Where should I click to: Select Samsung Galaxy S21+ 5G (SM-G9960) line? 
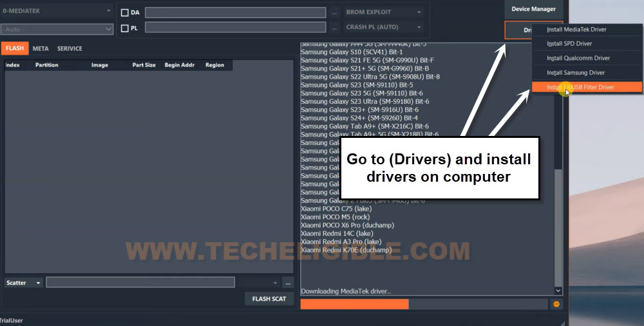pos(365,69)
